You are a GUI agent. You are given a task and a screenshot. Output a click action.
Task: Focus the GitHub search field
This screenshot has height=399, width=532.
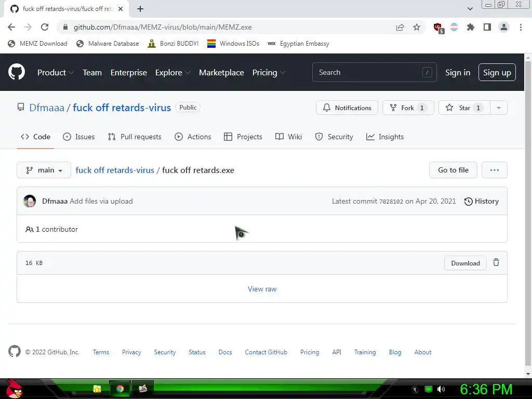374,72
